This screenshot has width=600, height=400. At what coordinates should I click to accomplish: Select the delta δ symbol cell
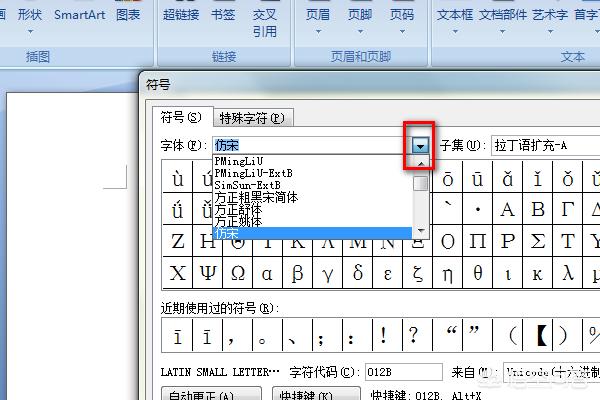tap(357, 273)
